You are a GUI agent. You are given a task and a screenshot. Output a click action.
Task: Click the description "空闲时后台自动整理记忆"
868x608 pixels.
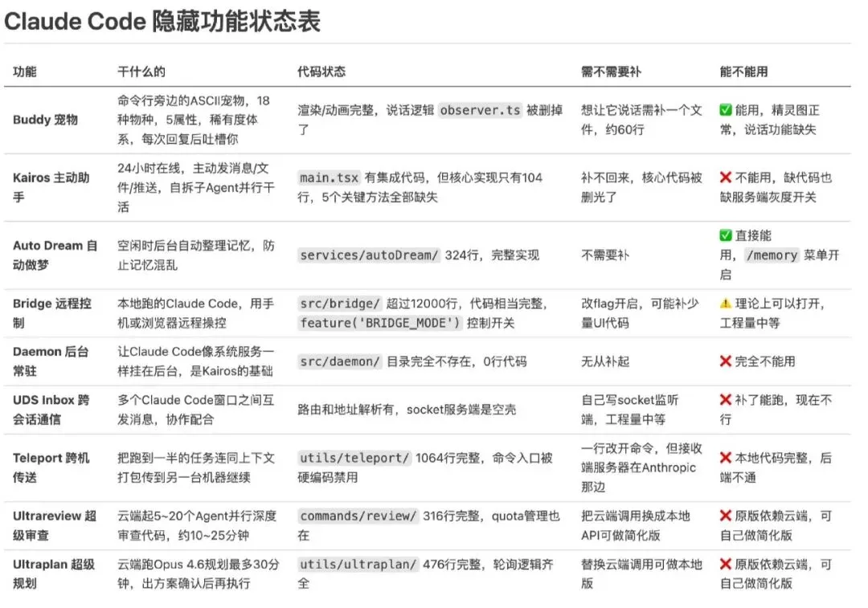[195, 255]
